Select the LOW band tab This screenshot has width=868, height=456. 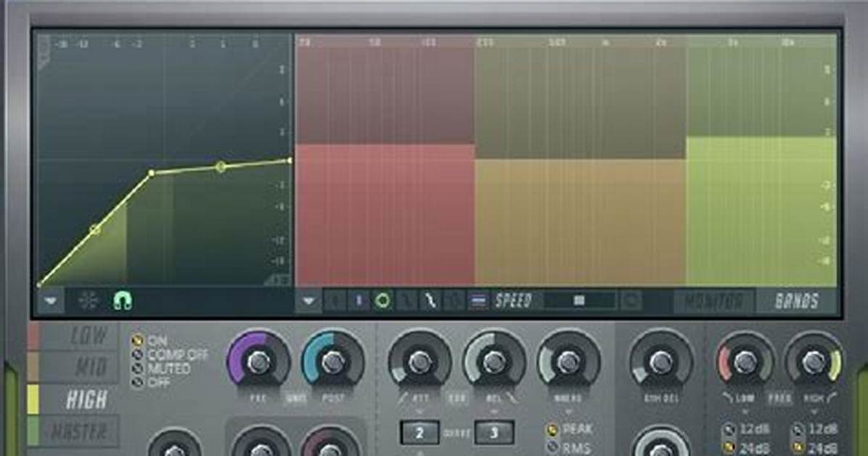[79, 335]
